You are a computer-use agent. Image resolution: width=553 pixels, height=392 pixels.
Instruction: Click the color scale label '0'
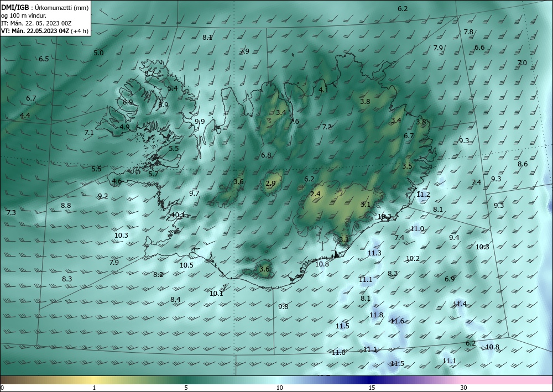click(x=2, y=388)
